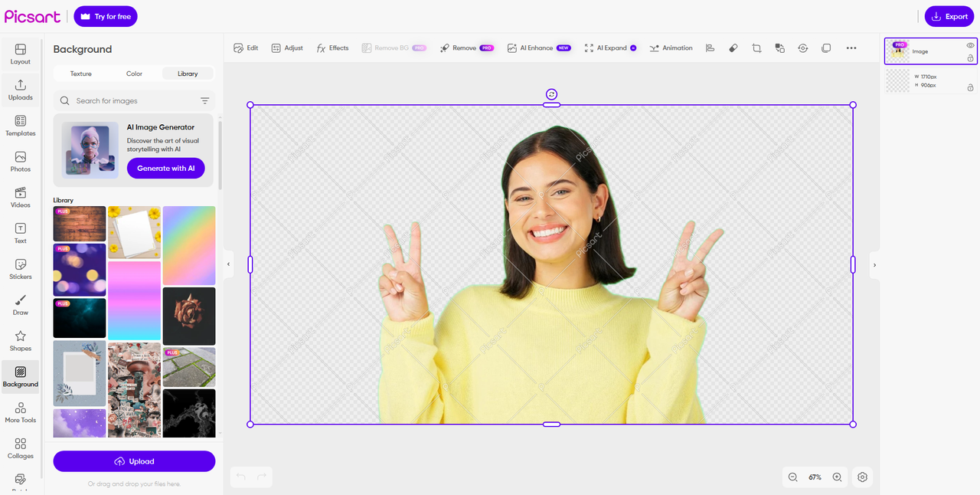980x495 pixels.
Task: Switch to the Texture tab
Action: [80, 74]
